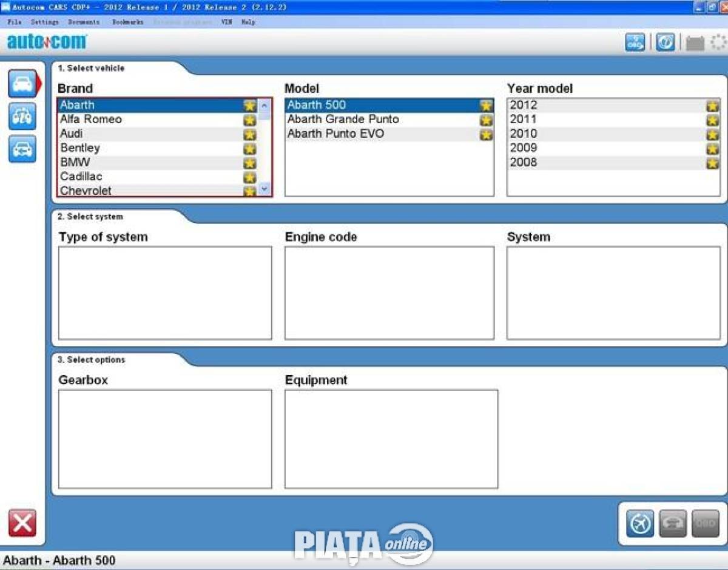The image size is (728, 570).
Task: Toggle the bookmark star for year 2011
Action: [713, 120]
